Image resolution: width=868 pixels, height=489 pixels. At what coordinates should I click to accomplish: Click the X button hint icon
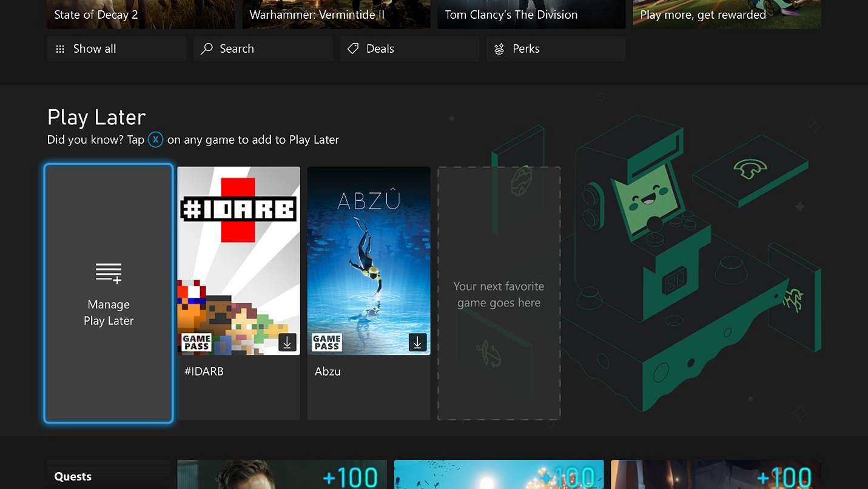(155, 140)
